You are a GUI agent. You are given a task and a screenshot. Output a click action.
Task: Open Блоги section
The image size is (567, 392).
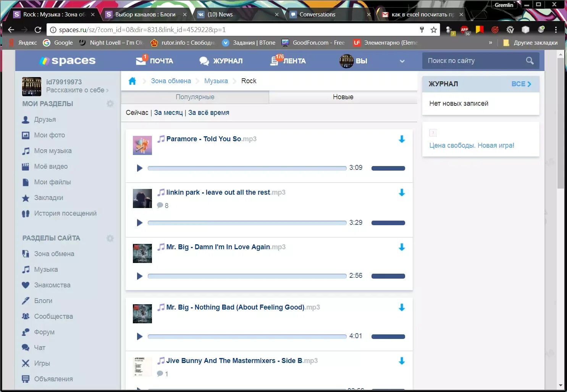tap(43, 301)
